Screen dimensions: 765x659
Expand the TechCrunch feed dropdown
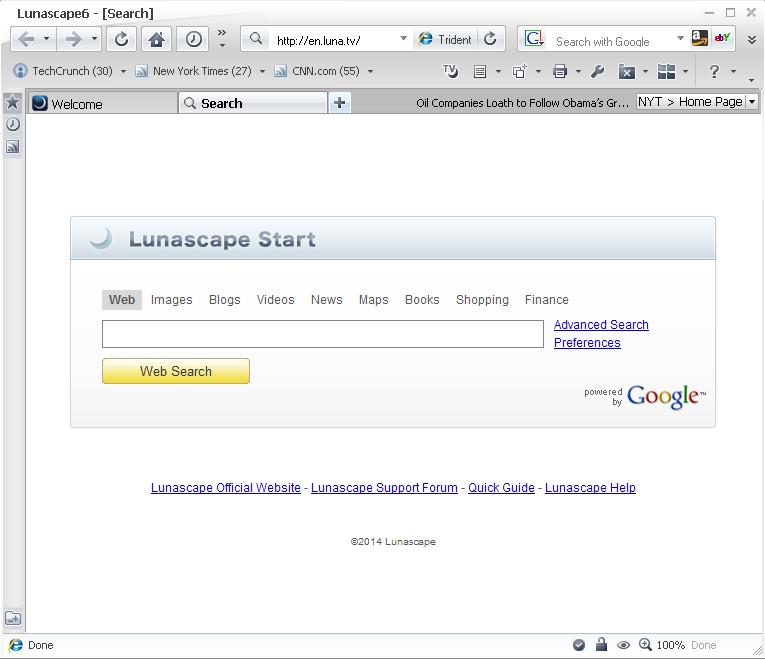tap(123, 72)
